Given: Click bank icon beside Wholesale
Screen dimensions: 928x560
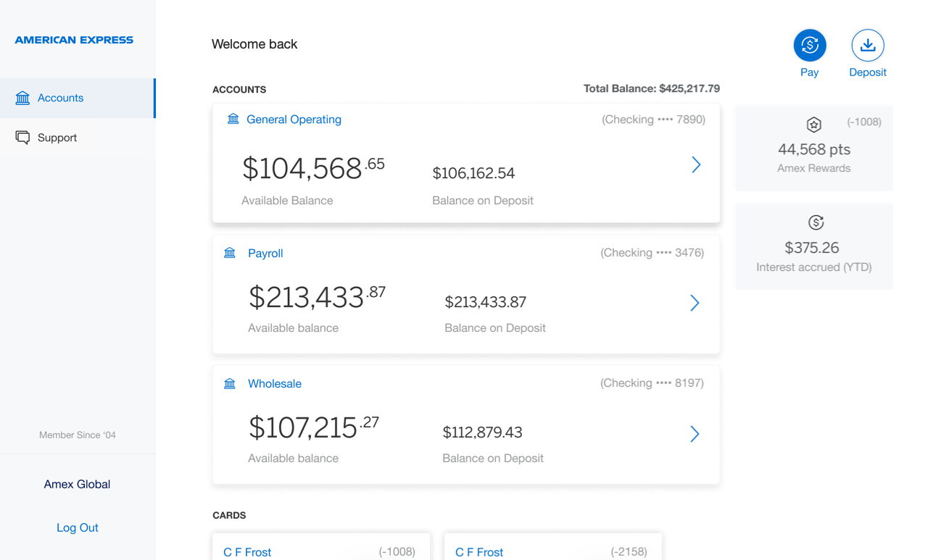Looking at the screenshot, I should pos(230,383).
